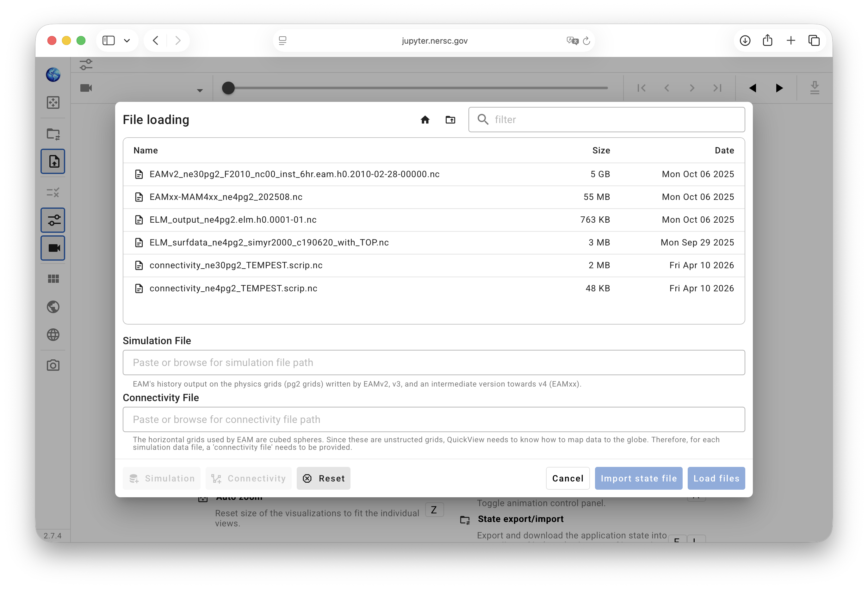This screenshot has height=589, width=868.
Task: Click the variable selection checklist icon
Action: tap(53, 193)
